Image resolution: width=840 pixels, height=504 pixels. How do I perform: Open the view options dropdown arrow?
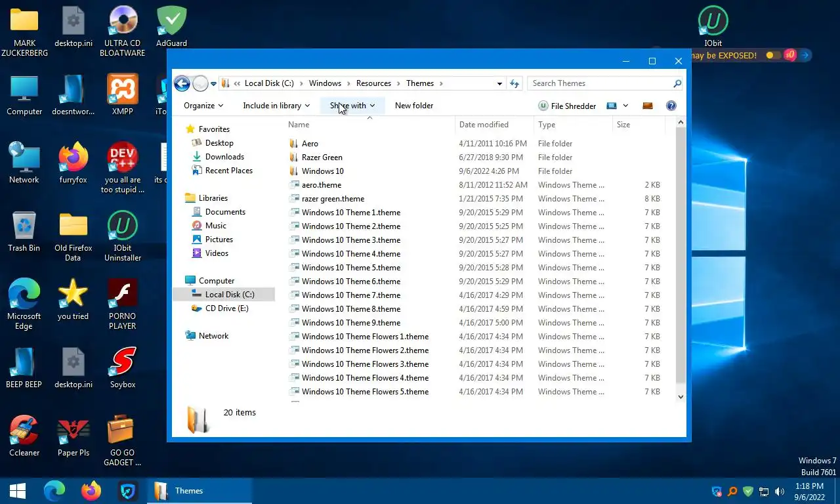pos(625,106)
